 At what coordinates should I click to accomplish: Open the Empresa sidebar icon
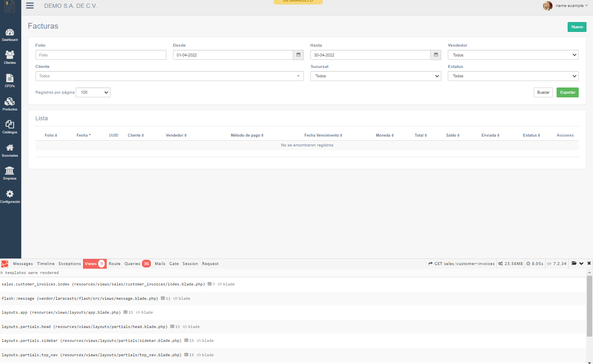tap(10, 173)
